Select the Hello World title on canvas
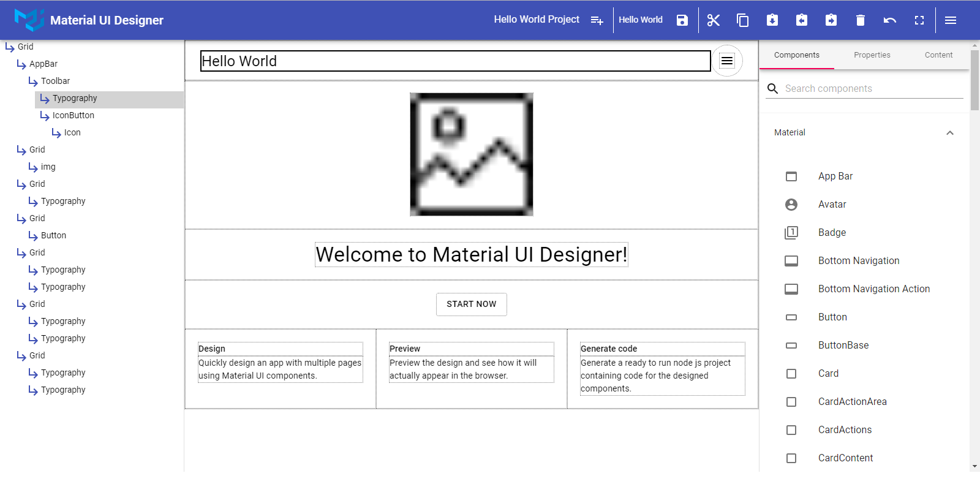Screen dimensions: 980x484 point(456,61)
